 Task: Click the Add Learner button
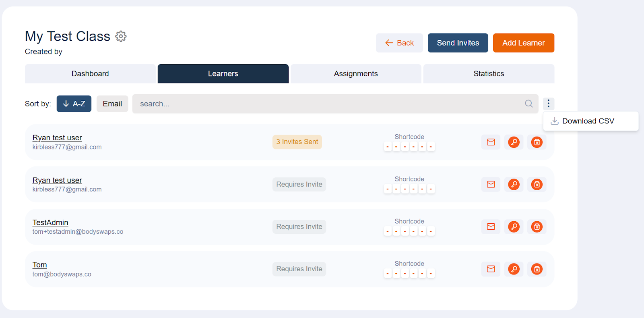coord(524,43)
